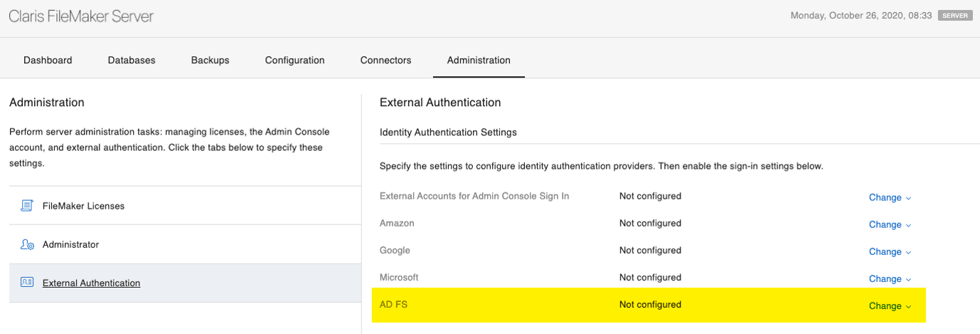Image resolution: width=980 pixels, height=334 pixels.
Task: Go to the Backups tab
Action: [210, 61]
